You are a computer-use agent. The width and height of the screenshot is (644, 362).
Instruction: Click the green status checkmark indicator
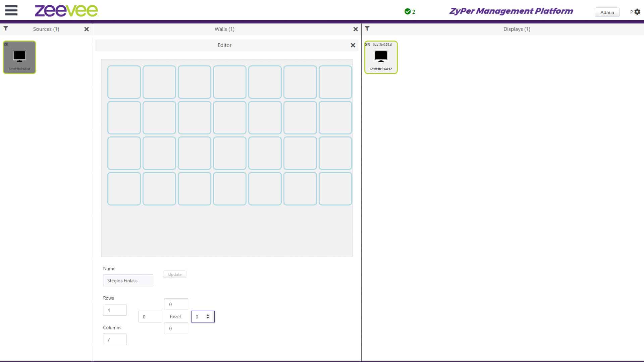(408, 11)
